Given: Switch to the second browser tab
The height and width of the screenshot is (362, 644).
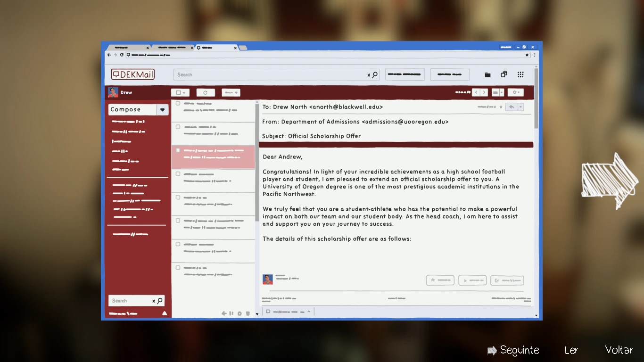Looking at the screenshot, I should 173,48.
